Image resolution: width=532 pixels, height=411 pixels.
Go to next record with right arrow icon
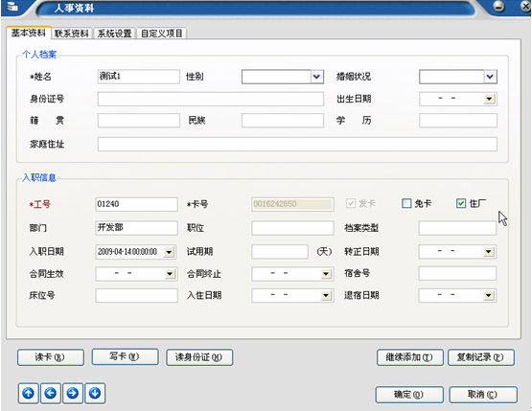(x=73, y=394)
